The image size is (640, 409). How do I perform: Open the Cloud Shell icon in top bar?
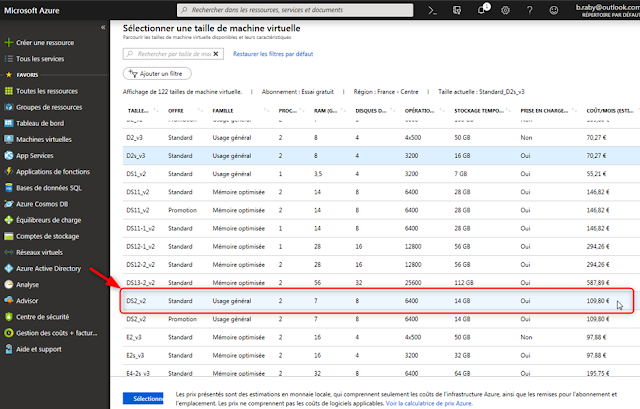pyautogui.click(x=433, y=10)
